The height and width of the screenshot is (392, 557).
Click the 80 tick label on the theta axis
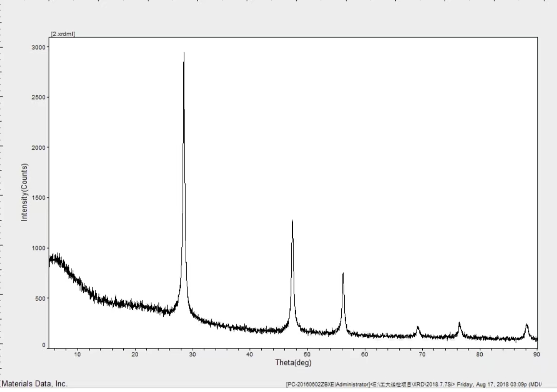(x=479, y=354)
